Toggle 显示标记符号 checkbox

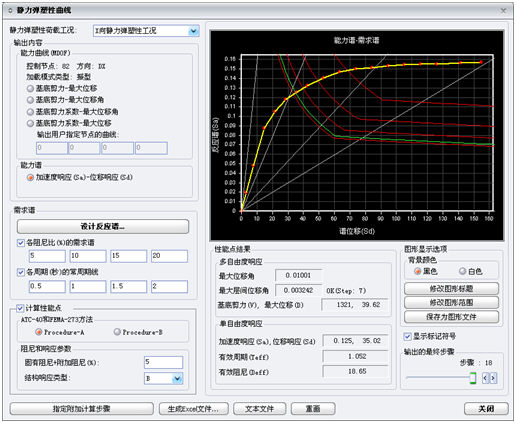[407, 336]
